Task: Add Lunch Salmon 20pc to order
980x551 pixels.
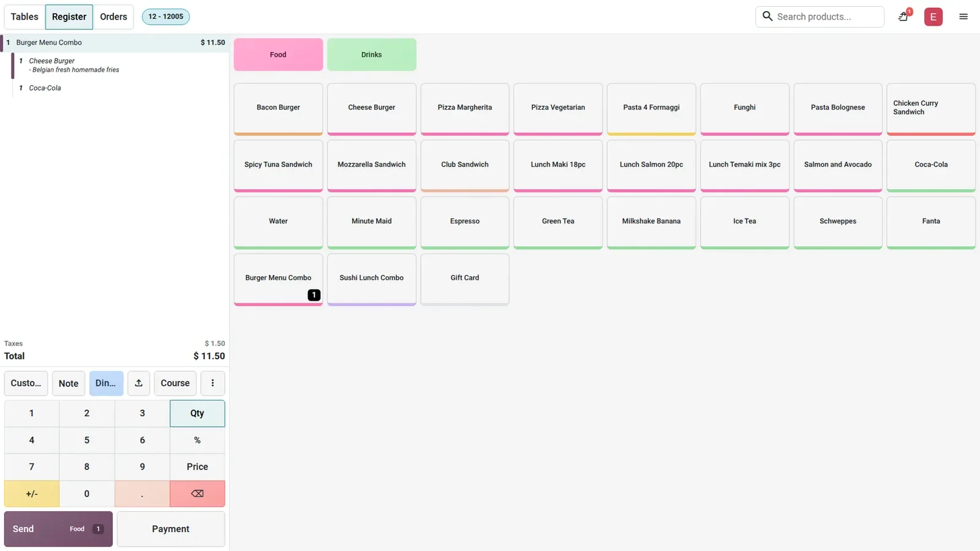Action: pyautogui.click(x=651, y=166)
